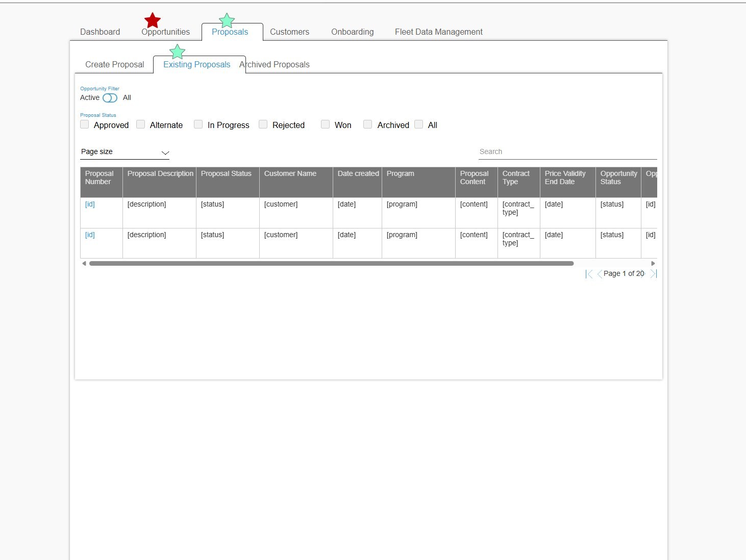This screenshot has height=560, width=746.
Task: Select the Won status checkbox
Action: (x=326, y=124)
